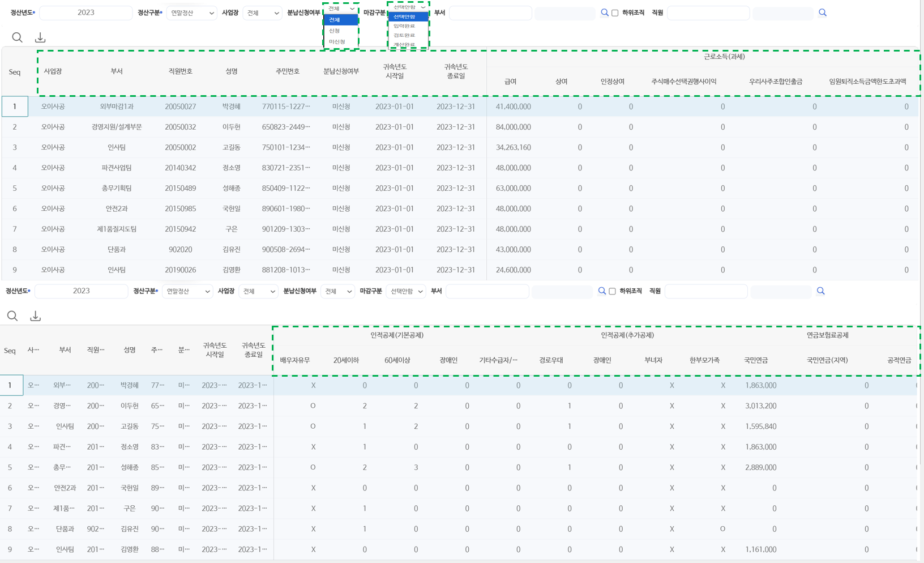Click the 인정상여 column header
924x563 pixels.
point(612,82)
